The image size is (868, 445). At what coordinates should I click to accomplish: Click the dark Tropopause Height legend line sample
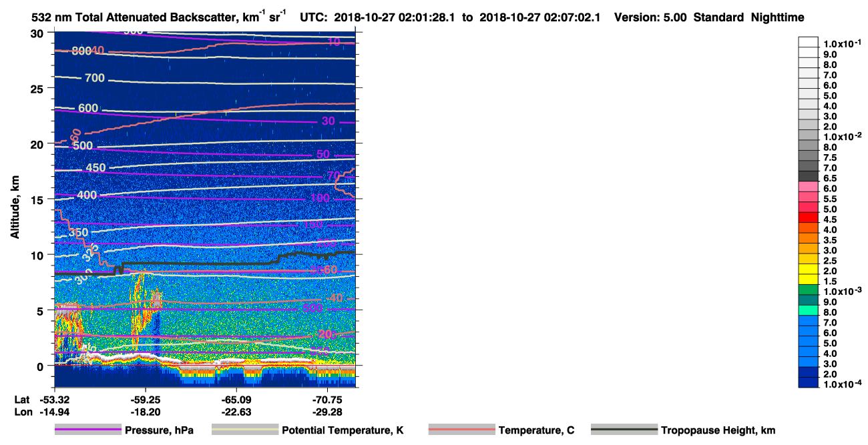click(x=624, y=430)
